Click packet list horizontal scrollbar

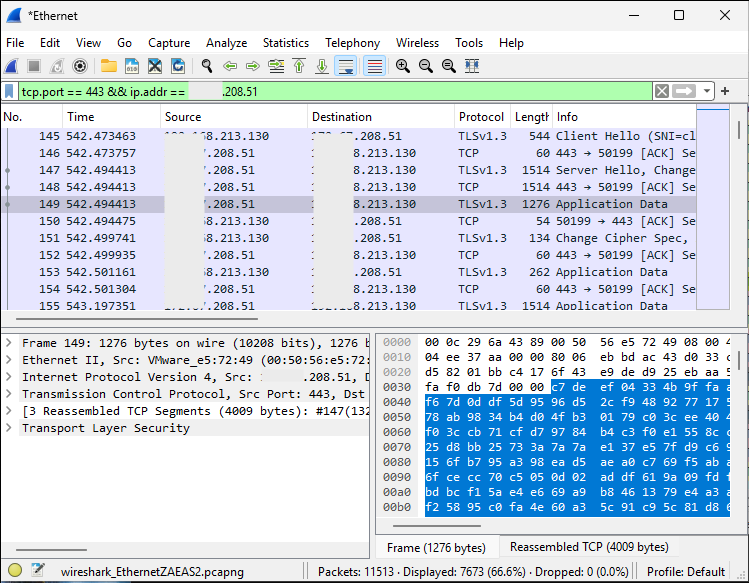(x=137, y=318)
